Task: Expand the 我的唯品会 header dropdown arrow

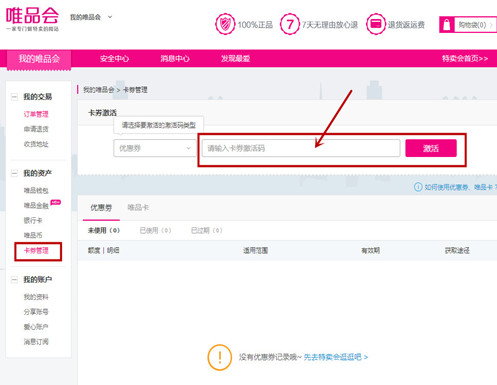Action: tap(110, 17)
